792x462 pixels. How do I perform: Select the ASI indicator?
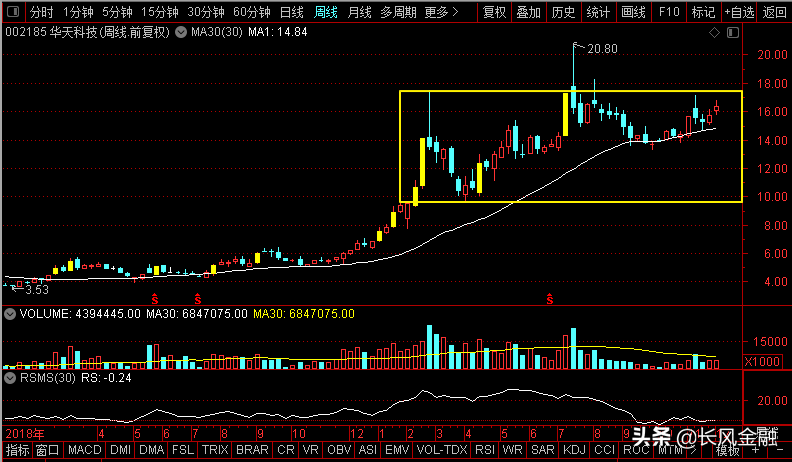click(367, 450)
